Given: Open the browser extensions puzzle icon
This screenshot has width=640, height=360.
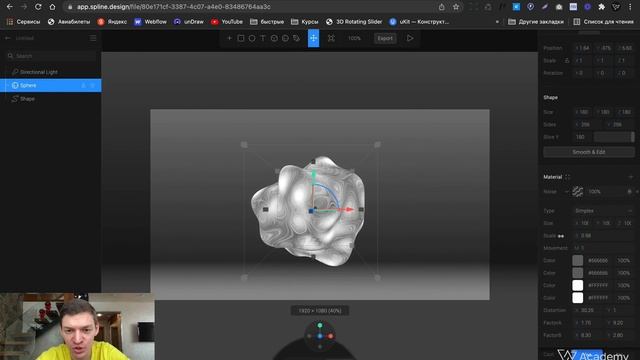Looking at the screenshot, I should click(x=602, y=7).
